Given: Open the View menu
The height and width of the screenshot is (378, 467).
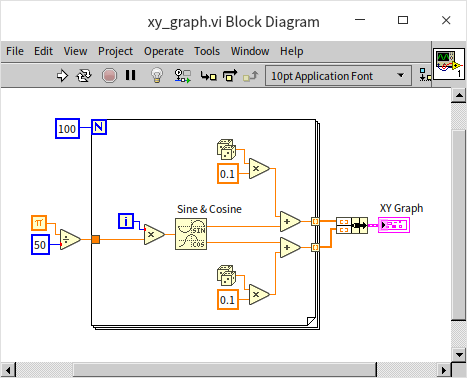Looking at the screenshot, I should pyautogui.click(x=76, y=51).
